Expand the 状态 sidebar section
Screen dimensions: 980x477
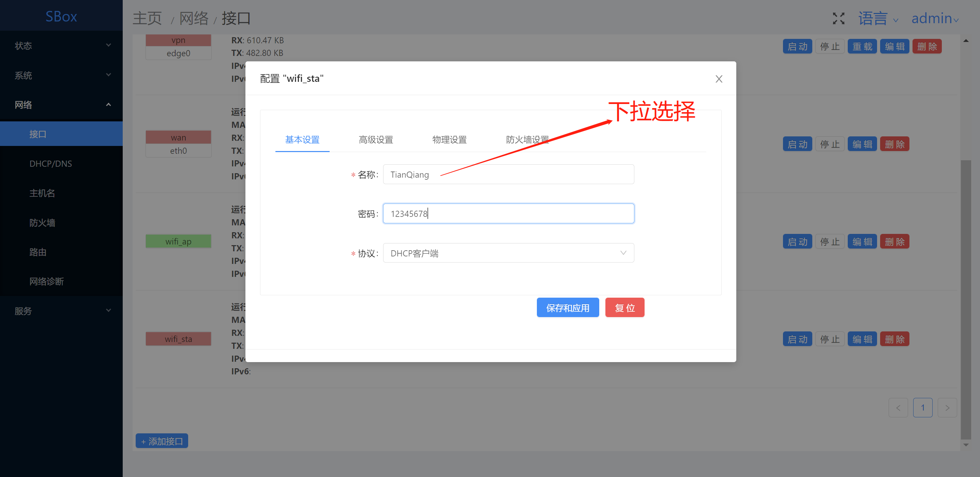(x=61, y=46)
